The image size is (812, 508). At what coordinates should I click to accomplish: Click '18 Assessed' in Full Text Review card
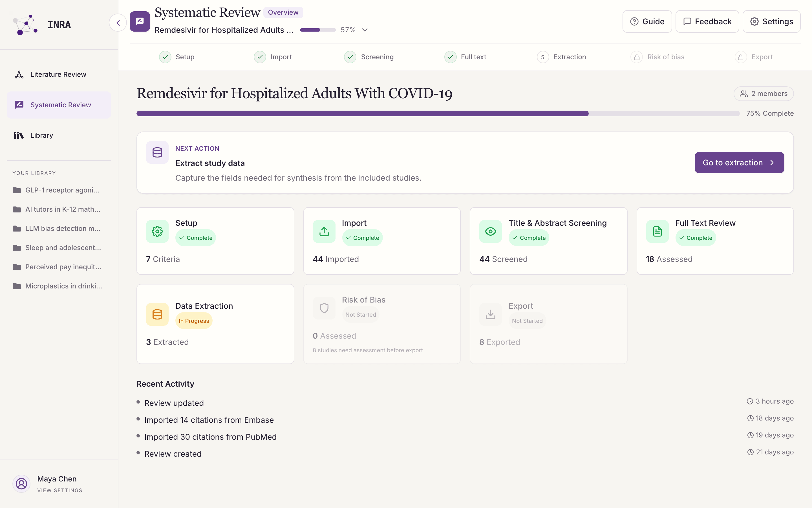pos(669,259)
